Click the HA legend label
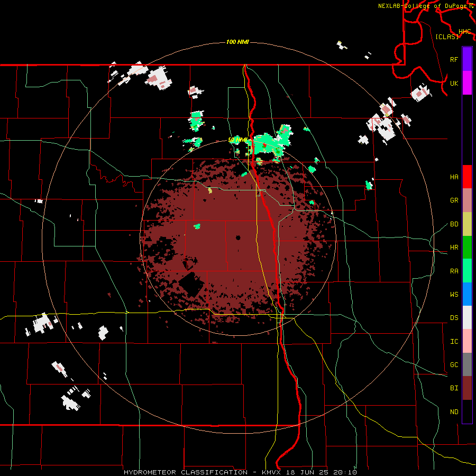 [454, 177]
